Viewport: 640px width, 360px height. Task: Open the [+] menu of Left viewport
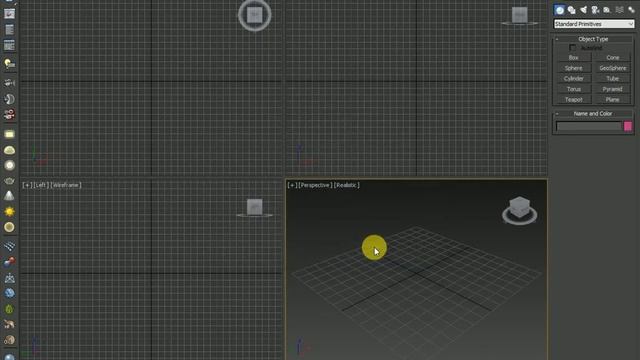pos(27,185)
